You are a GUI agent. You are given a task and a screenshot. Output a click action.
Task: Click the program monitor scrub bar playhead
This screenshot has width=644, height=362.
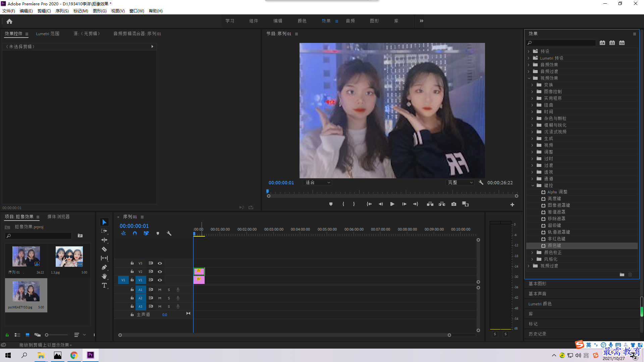(x=267, y=191)
